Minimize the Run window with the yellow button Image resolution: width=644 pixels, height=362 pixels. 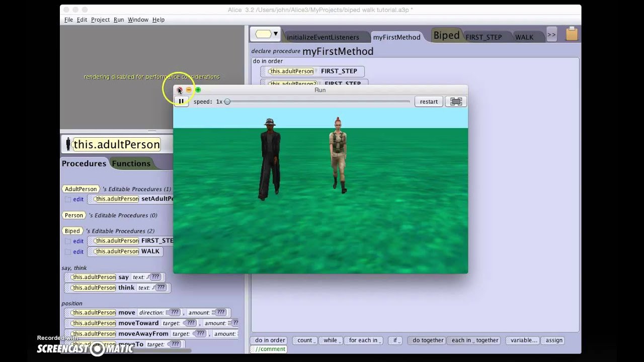pyautogui.click(x=189, y=90)
